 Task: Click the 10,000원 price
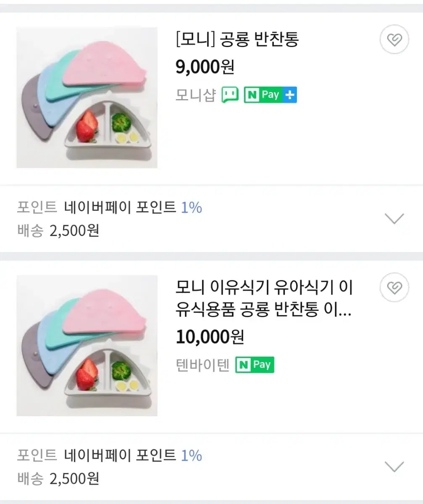tap(210, 336)
